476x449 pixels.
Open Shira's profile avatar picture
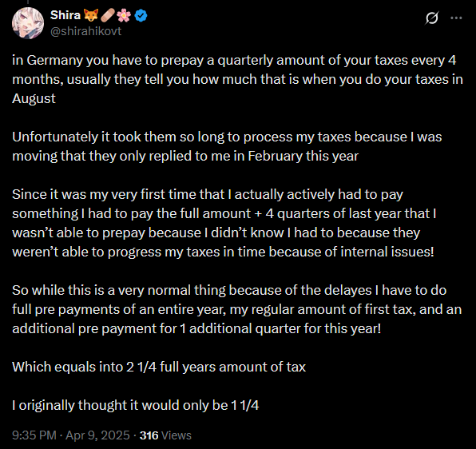tap(28, 23)
